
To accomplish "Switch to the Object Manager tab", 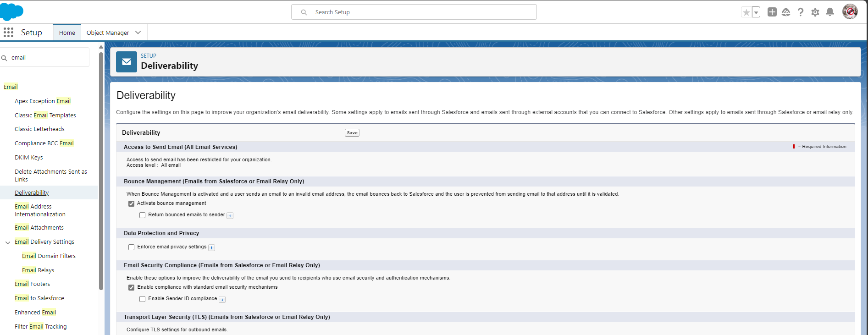I will [108, 33].
